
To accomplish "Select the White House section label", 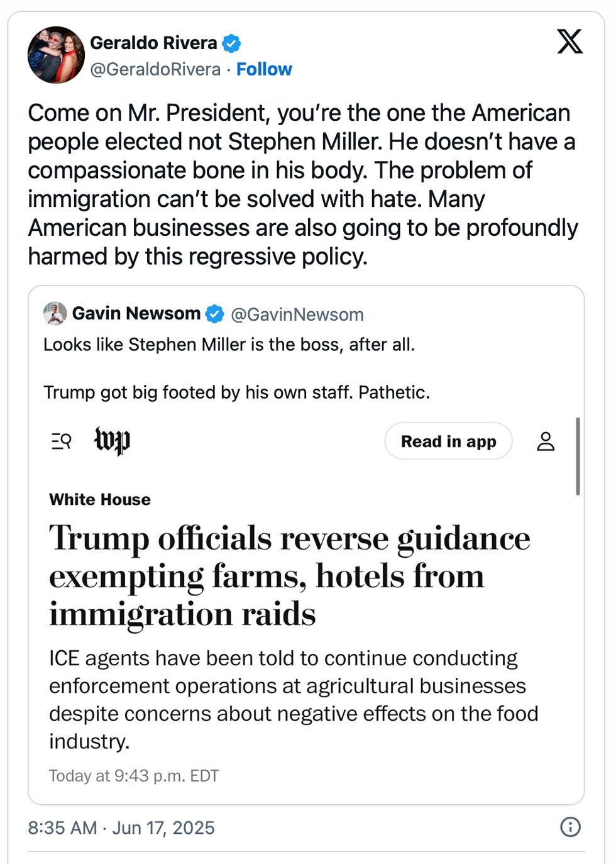I will (x=100, y=499).
